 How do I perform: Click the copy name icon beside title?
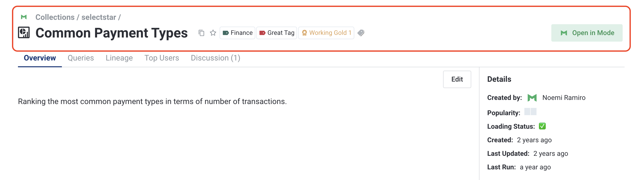coord(201,33)
